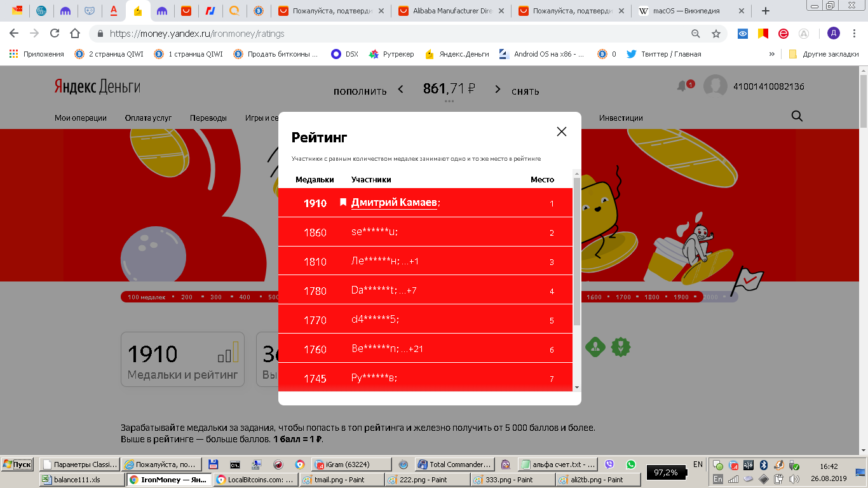Click the floppy disk save icon in the taskbar
The image size is (868, 488).
click(214, 464)
